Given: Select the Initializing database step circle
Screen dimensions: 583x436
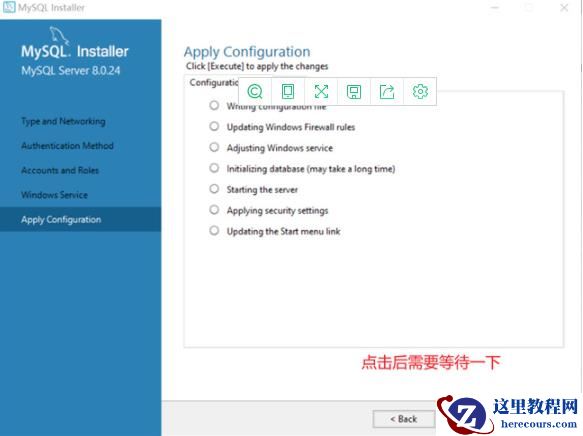Looking at the screenshot, I should 214,168.
